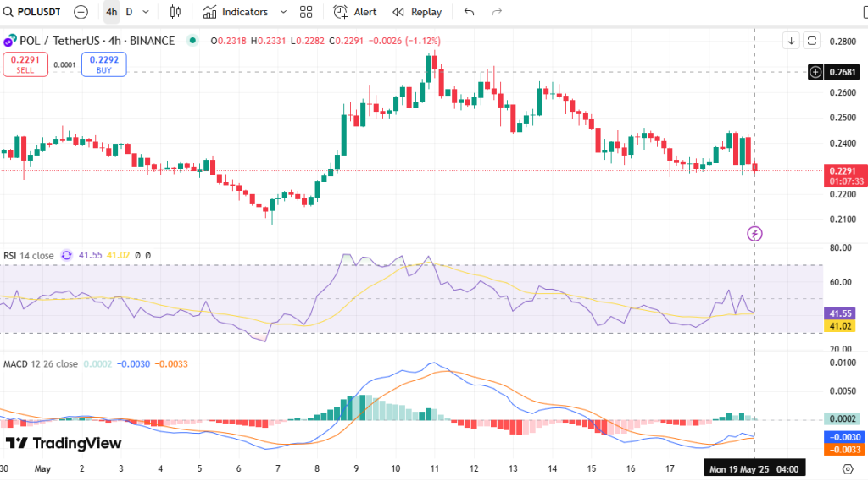Image resolution: width=868 pixels, height=482 pixels.
Task: Click the Mon 19 May '25 04:00 date label
Action: (754, 469)
